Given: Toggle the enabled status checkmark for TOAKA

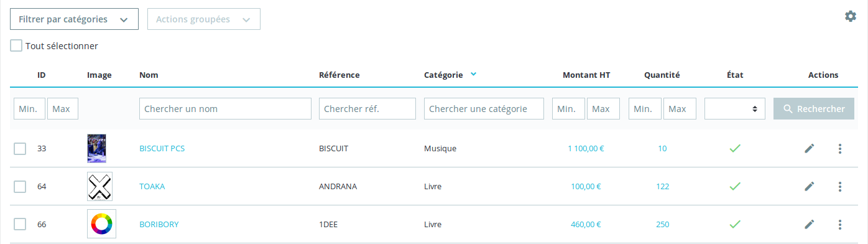Looking at the screenshot, I should coord(735,186).
